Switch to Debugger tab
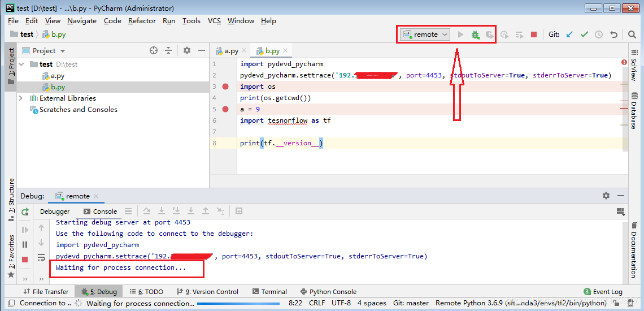The height and width of the screenshot is (311, 644). pyautogui.click(x=55, y=211)
